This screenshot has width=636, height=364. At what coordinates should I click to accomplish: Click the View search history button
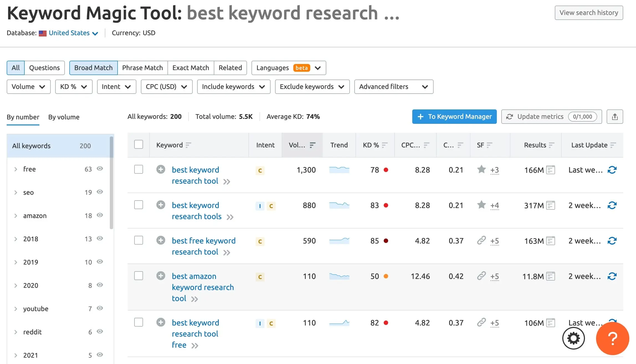(x=589, y=13)
